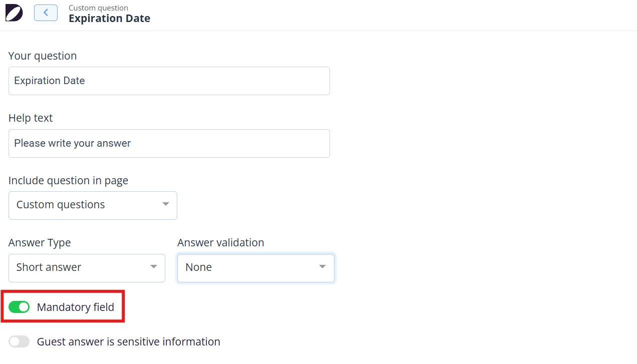This screenshot has width=637, height=364.
Task: Click the Answer Type label
Action: pos(40,243)
